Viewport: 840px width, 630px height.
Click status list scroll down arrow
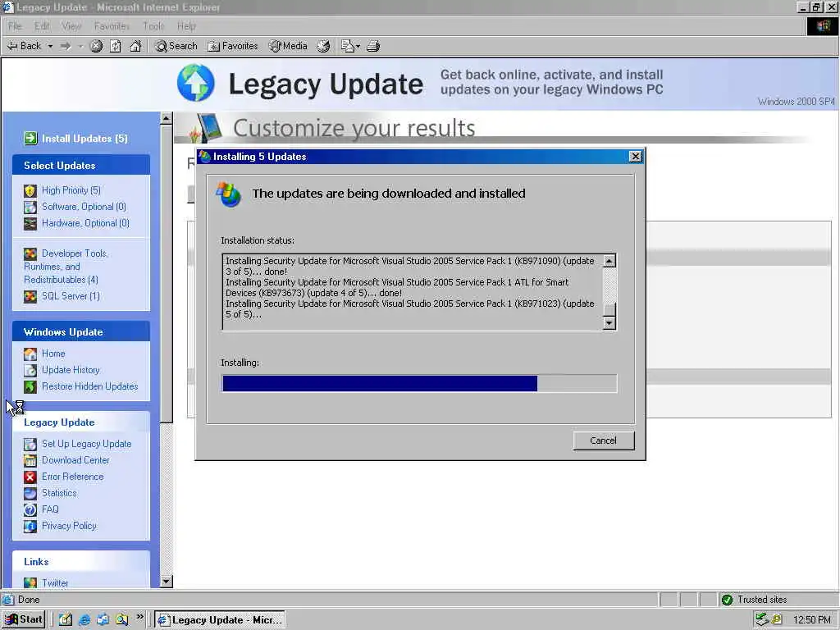pyautogui.click(x=609, y=323)
